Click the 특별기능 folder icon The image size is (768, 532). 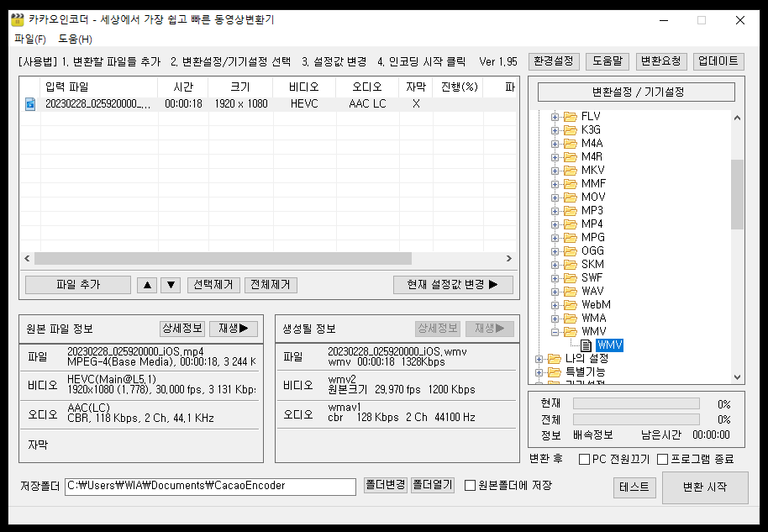pyautogui.click(x=554, y=372)
